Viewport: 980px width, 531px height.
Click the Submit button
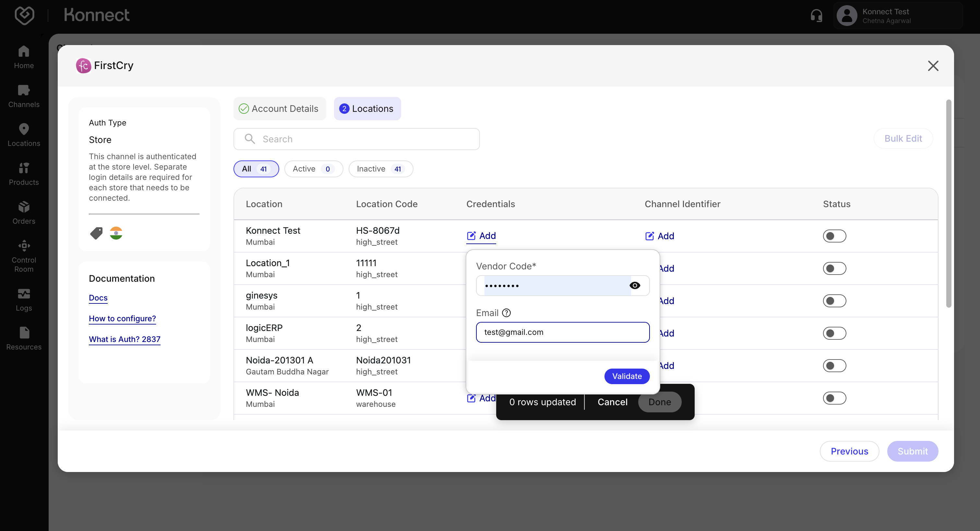(x=912, y=451)
